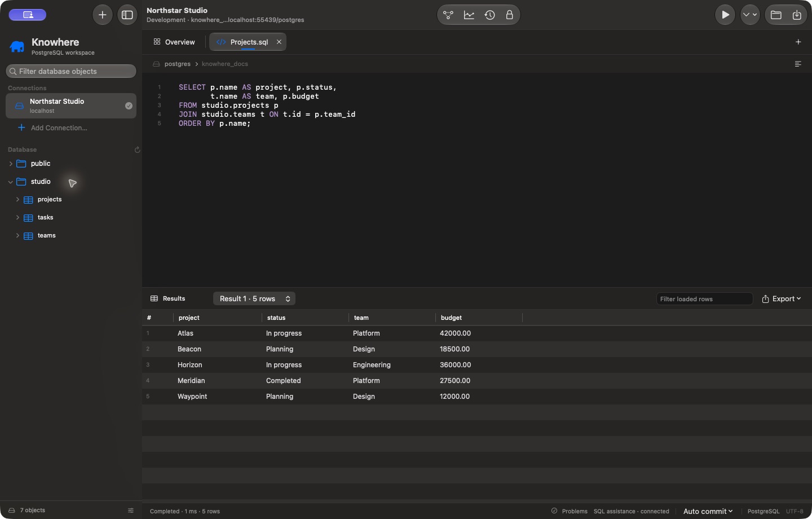The width and height of the screenshot is (812, 519).
Task: Click the lock icon in the toolbar
Action: coord(510,15)
